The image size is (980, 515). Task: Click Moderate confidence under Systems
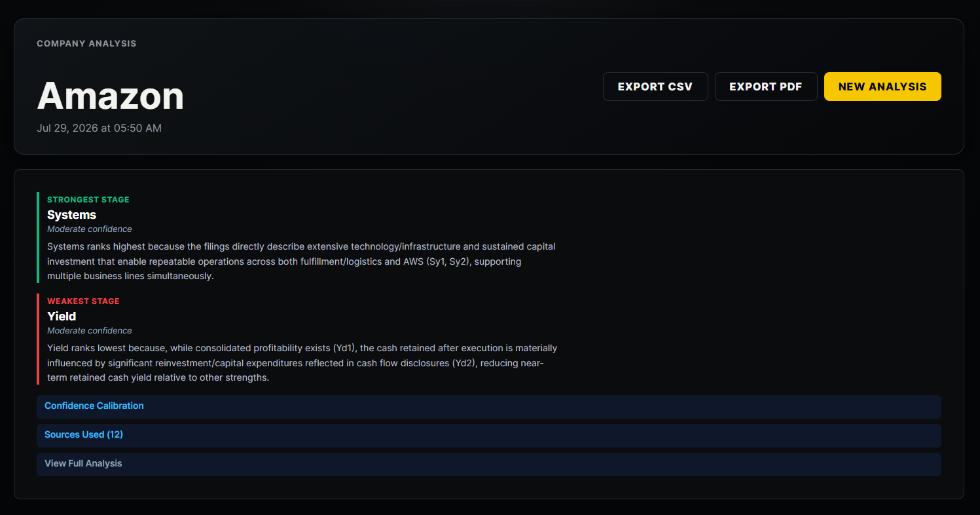point(90,229)
